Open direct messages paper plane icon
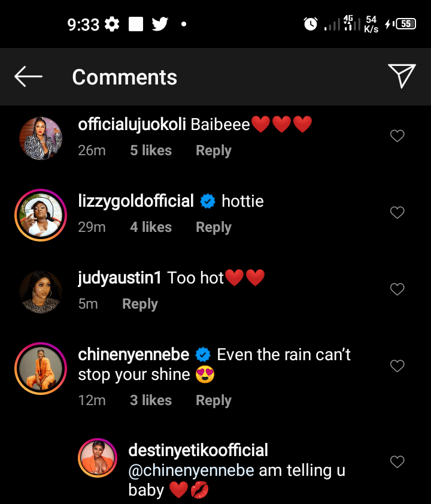 tap(402, 76)
